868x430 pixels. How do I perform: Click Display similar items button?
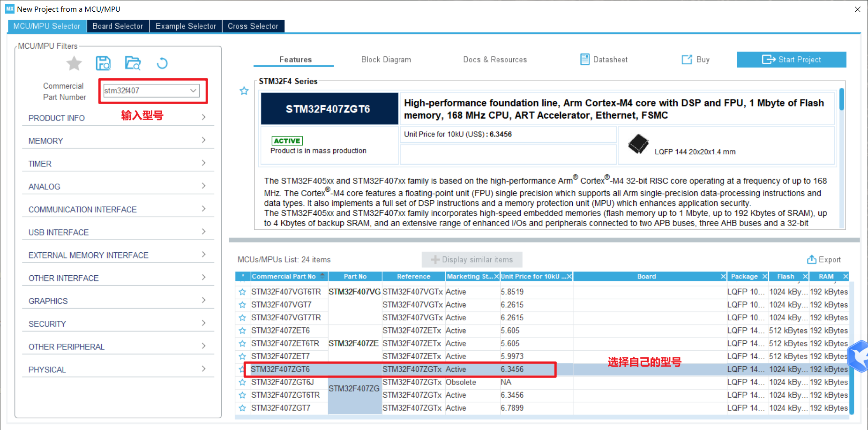(x=472, y=259)
